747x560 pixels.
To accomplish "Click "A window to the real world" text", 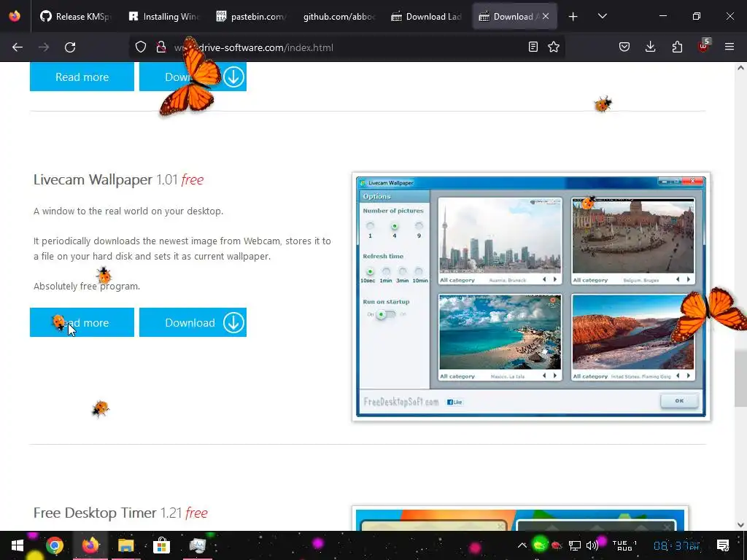I will (128, 211).
